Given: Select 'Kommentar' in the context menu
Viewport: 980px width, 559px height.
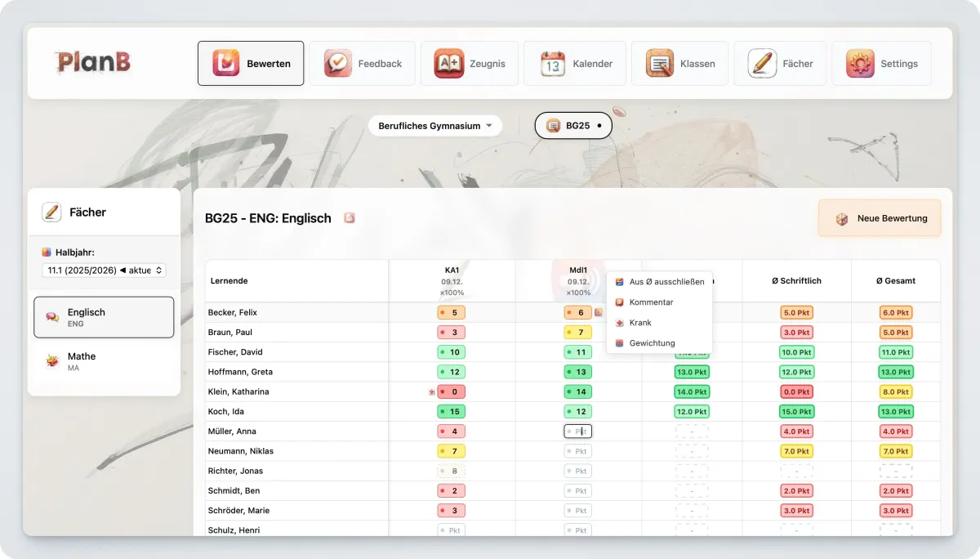Looking at the screenshot, I should click(651, 302).
